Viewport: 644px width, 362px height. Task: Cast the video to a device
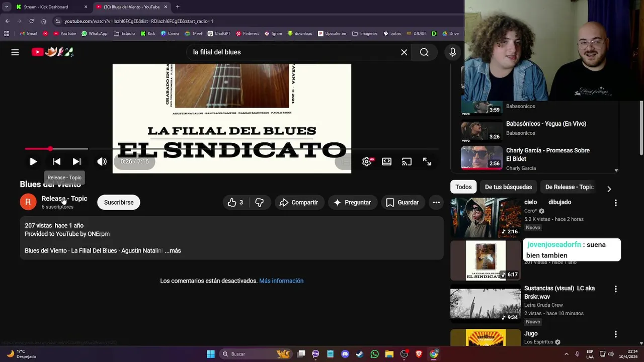click(x=407, y=162)
